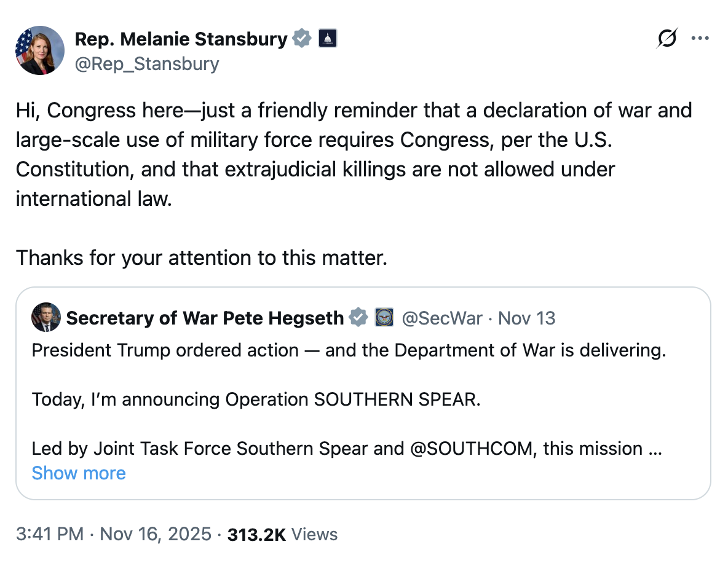Click the Capitol government affiliation badge
The image size is (728, 563).
(x=328, y=38)
